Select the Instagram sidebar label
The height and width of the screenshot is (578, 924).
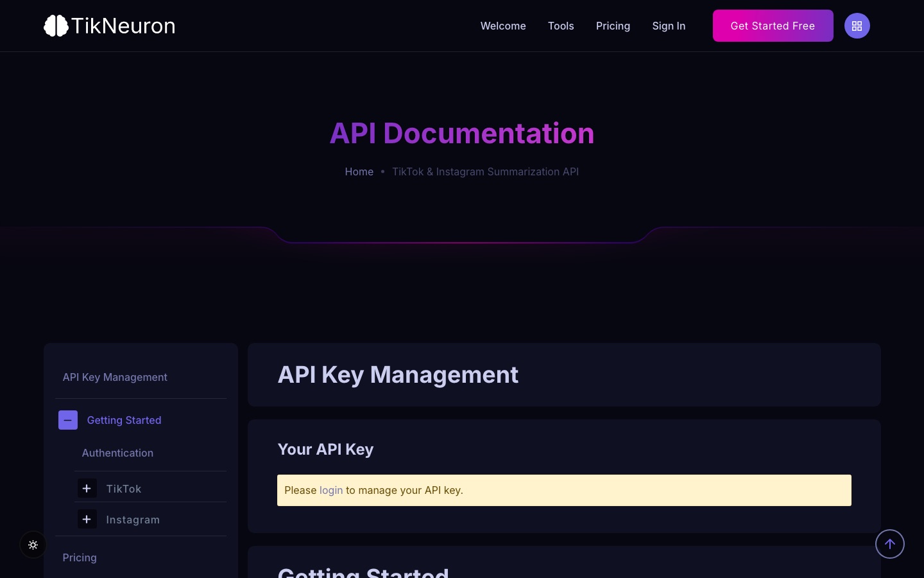tap(133, 520)
